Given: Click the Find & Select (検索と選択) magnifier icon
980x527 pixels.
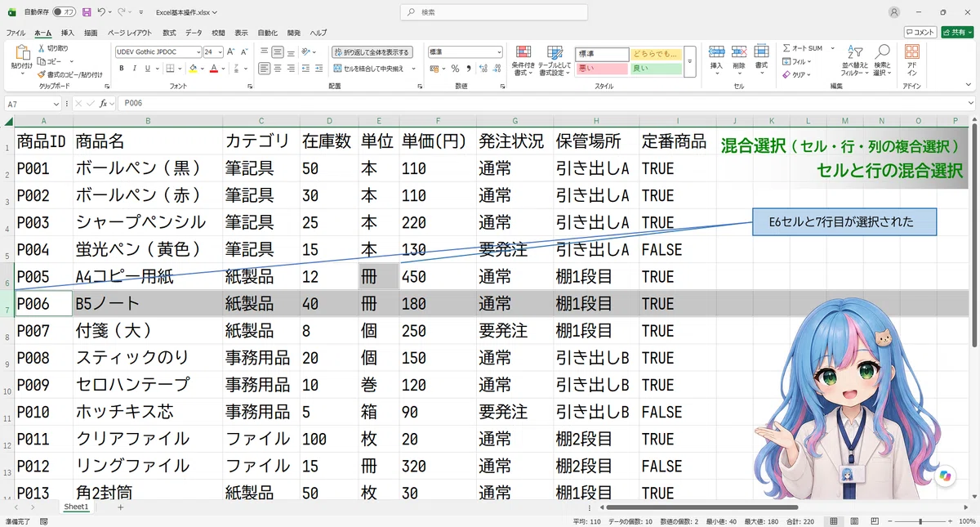Looking at the screenshot, I should [882, 52].
